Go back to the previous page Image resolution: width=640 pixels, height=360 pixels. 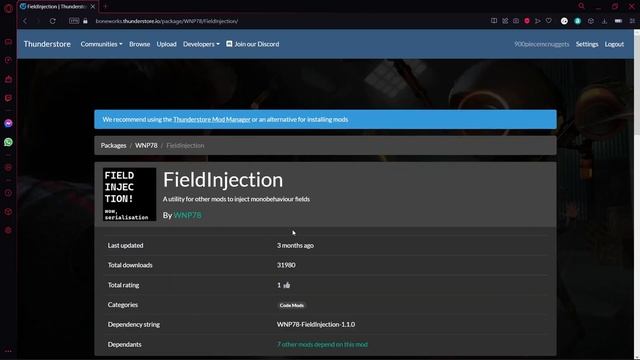pyautogui.click(x=25, y=21)
